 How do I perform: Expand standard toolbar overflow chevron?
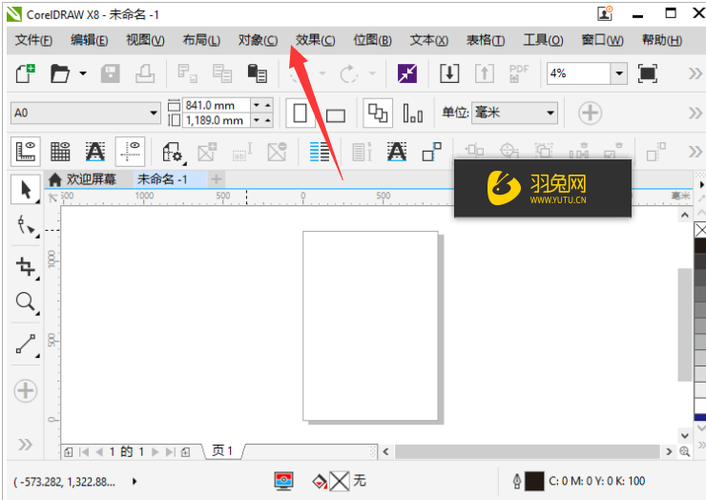[695, 73]
